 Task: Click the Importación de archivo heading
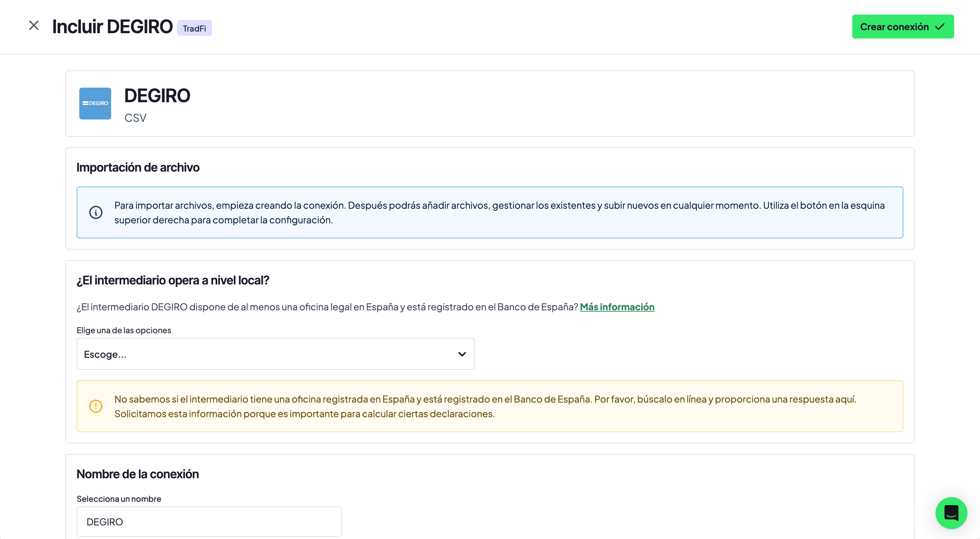[138, 167]
